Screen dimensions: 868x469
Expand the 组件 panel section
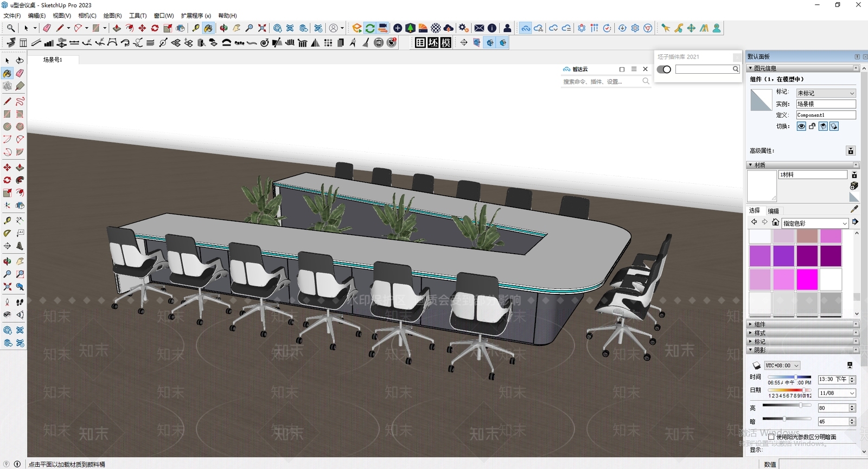pyautogui.click(x=803, y=324)
